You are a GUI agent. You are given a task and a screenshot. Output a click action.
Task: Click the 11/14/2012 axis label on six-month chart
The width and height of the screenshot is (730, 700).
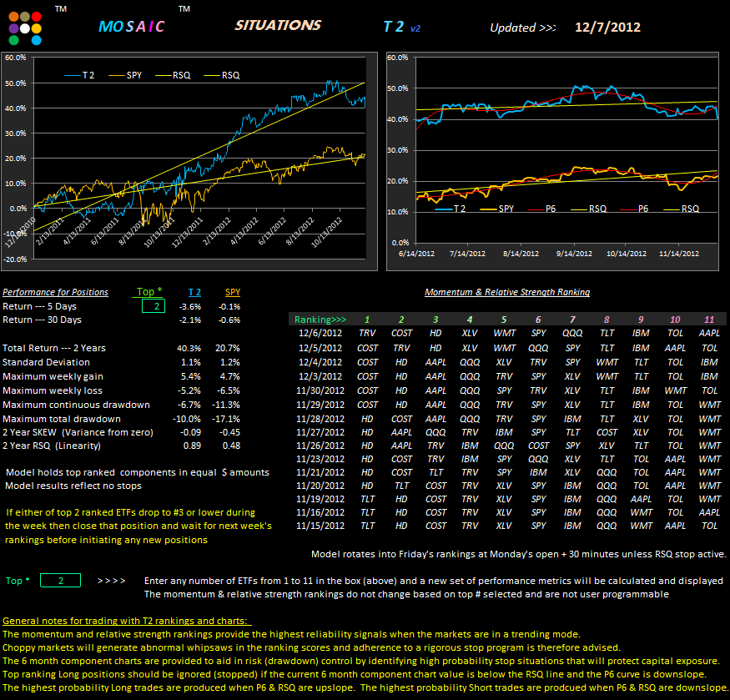pos(679,254)
